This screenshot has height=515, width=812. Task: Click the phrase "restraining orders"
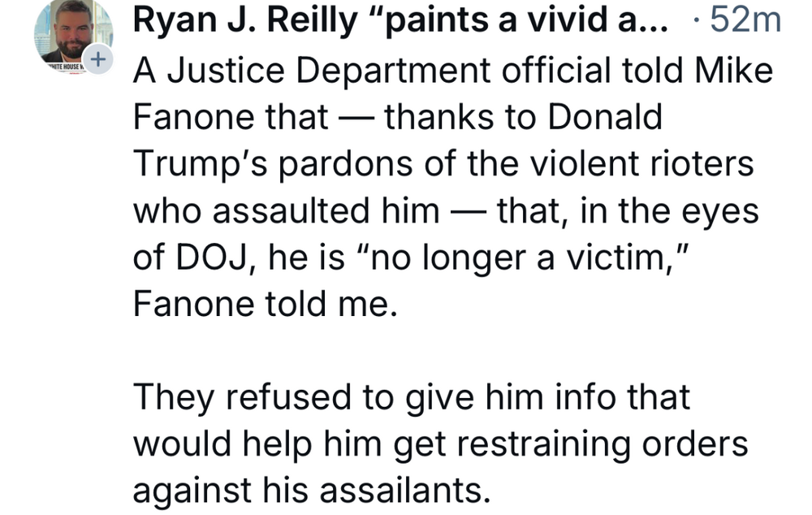605,444
